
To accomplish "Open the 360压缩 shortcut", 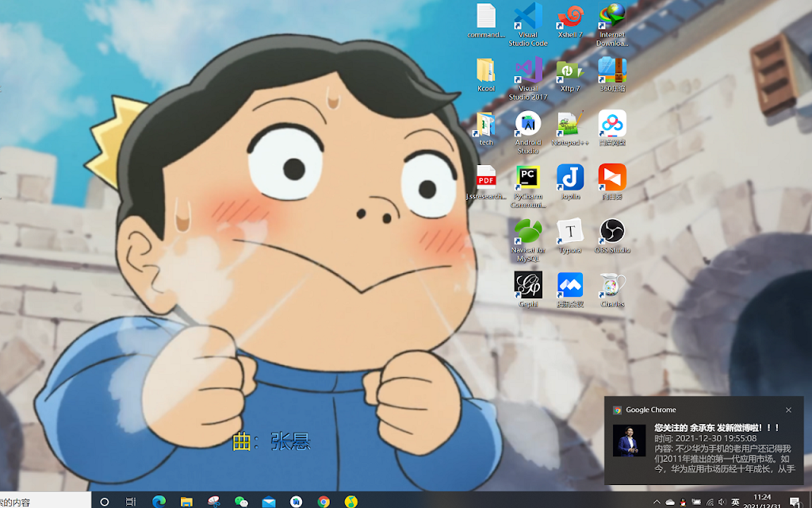I will (x=612, y=75).
